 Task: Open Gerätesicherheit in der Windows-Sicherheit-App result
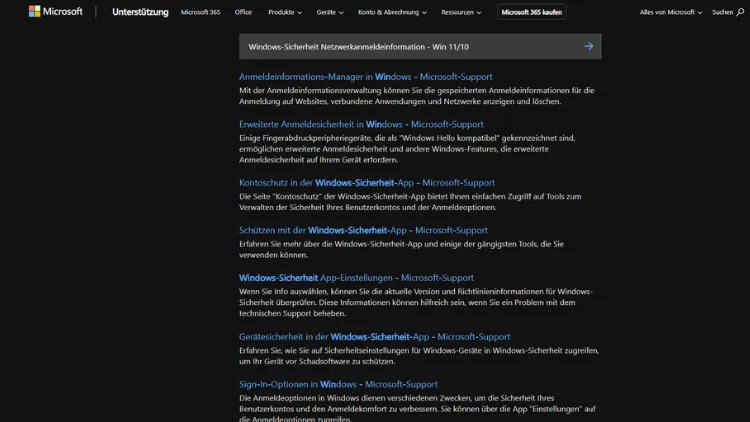[x=375, y=336]
